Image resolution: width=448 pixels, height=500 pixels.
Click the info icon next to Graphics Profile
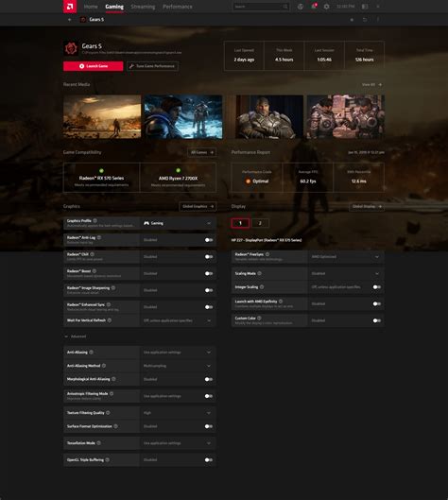[x=95, y=220]
